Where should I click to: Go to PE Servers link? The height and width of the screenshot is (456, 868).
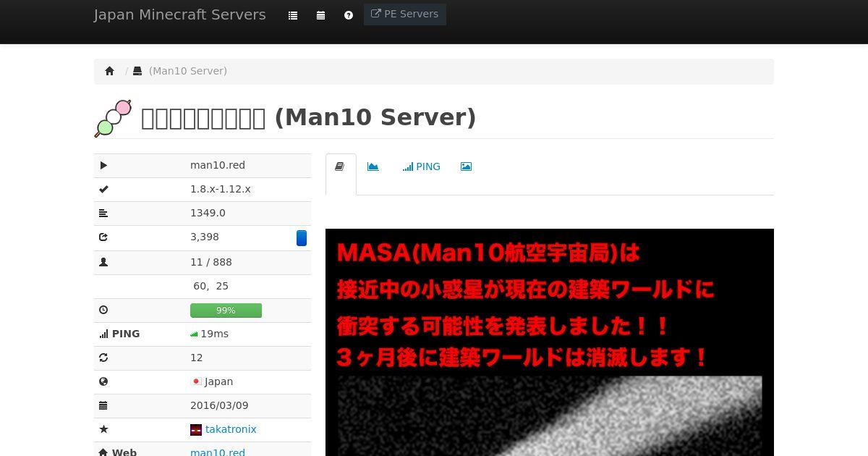coord(405,14)
